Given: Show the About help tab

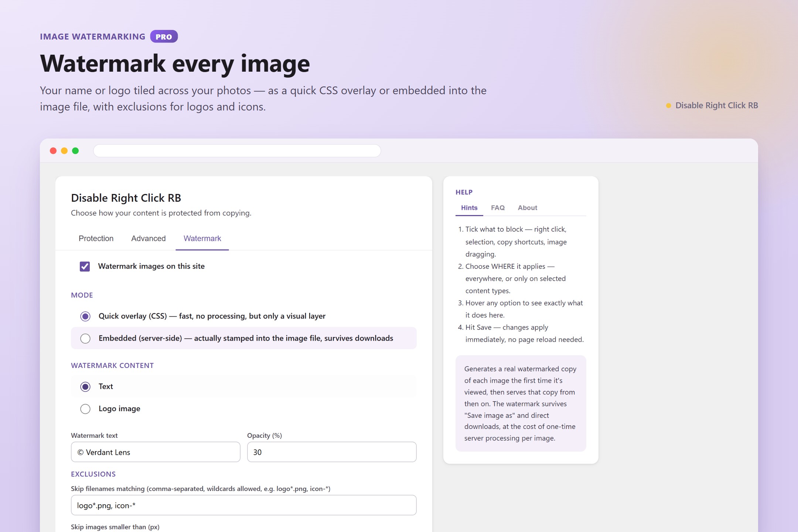Looking at the screenshot, I should (x=527, y=208).
